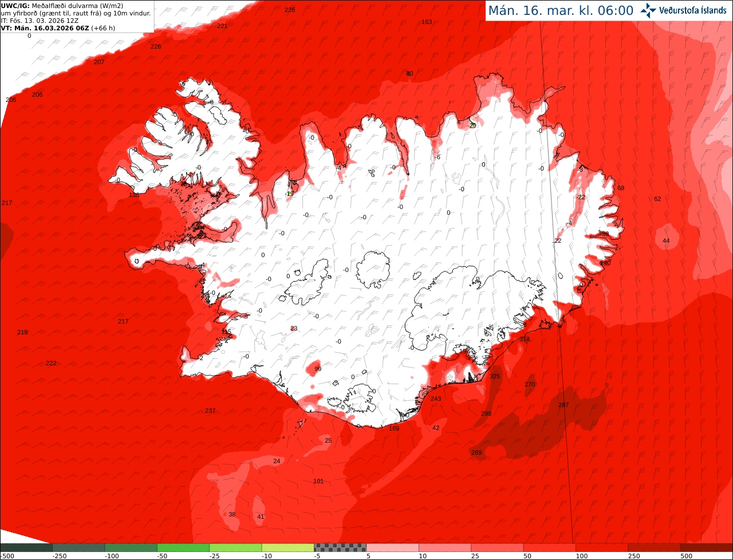Image resolution: width=733 pixels, height=560 pixels.
Task: Click the inland value 99 in pink patch
Action: coord(318,369)
